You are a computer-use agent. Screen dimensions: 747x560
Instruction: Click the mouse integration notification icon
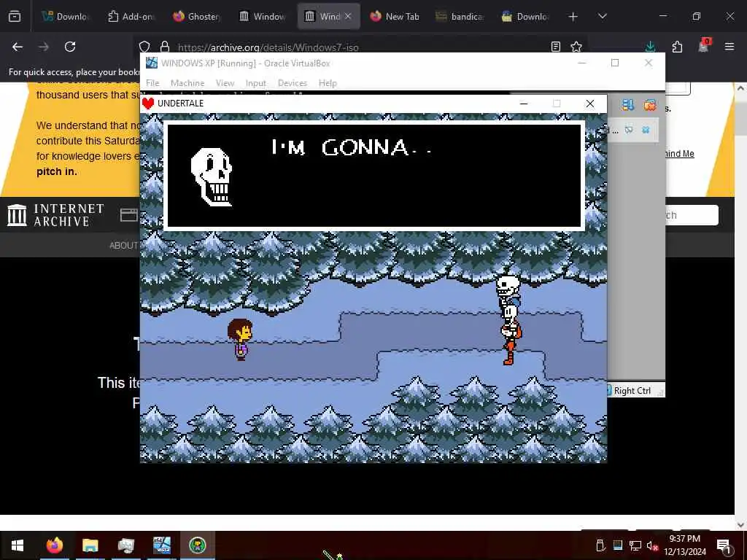tap(629, 130)
